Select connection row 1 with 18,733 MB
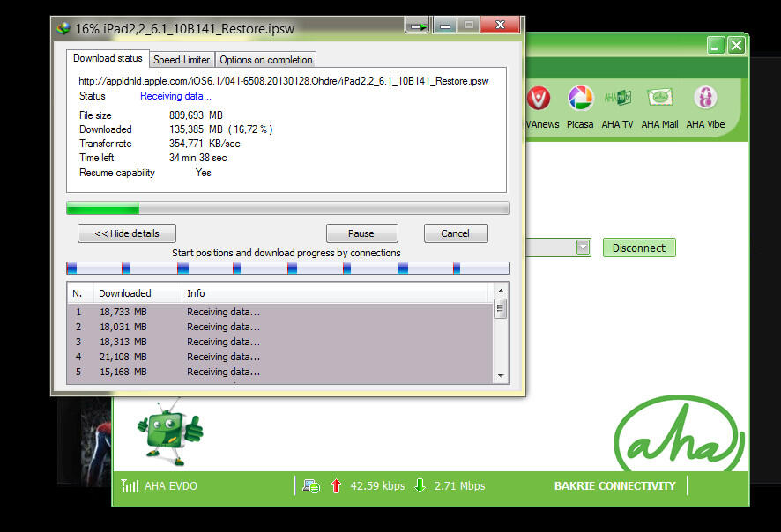781x532 pixels. pyautogui.click(x=280, y=312)
